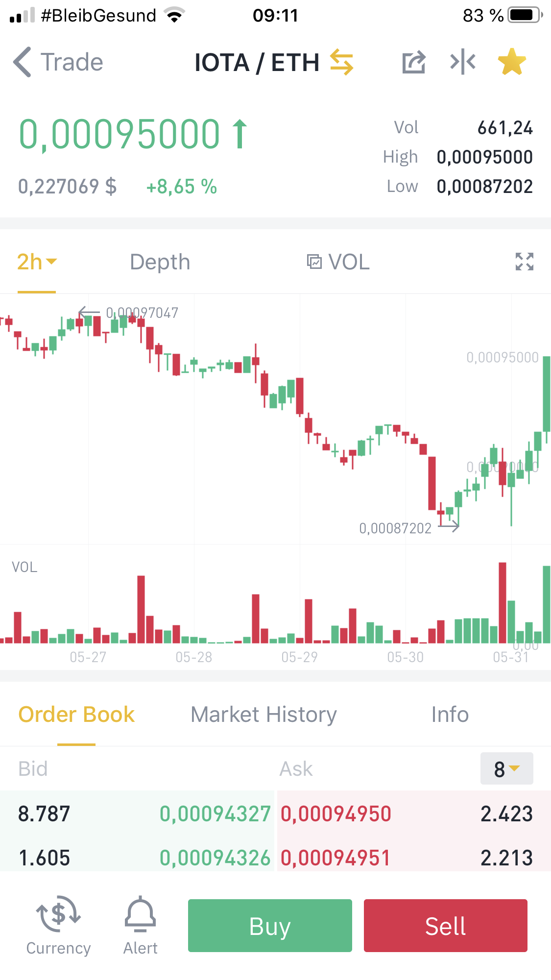The height and width of the screenshot is (980, 551).
Task: Tap the bid price 0,00094327
Action: (x=215, y=814)
